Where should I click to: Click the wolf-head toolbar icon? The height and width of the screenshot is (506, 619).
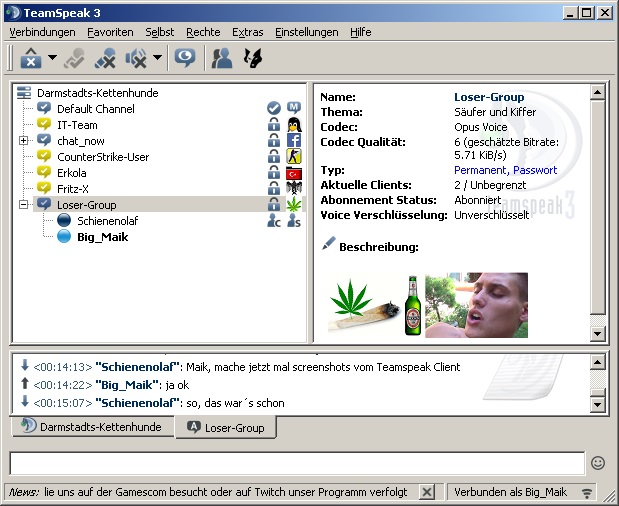point(253,58)
